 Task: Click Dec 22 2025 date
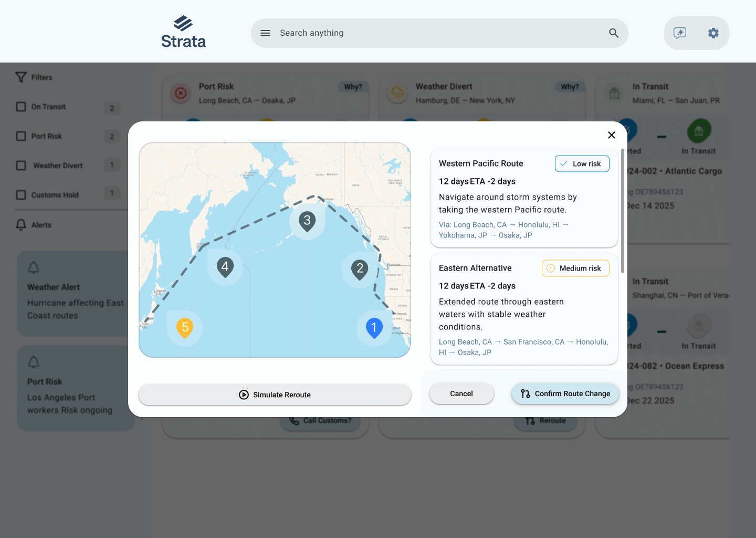click(x=651, y=400)
